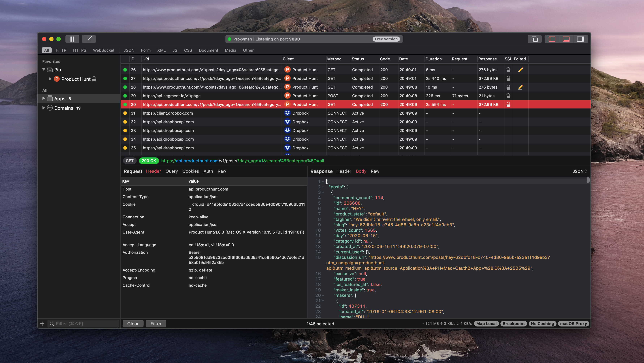
Task: Pause recording with the pause toolbar button
Action: (x=72, y=39)
